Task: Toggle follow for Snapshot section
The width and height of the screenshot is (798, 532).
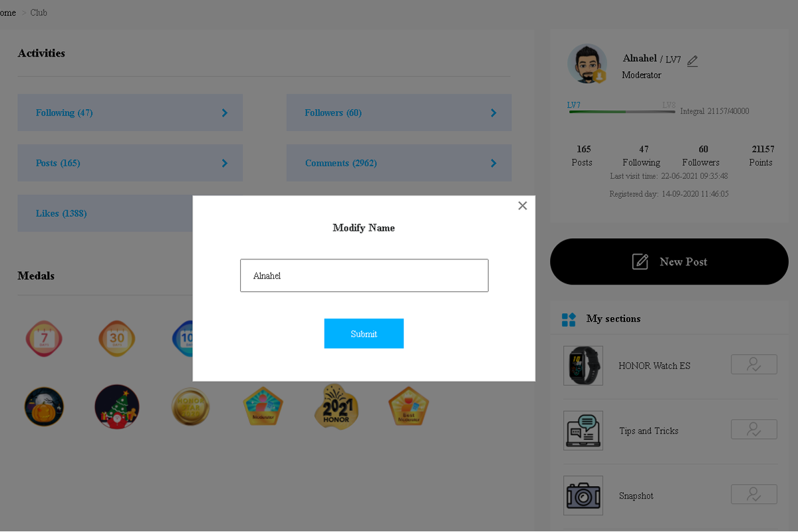Action: click(754, 495)
